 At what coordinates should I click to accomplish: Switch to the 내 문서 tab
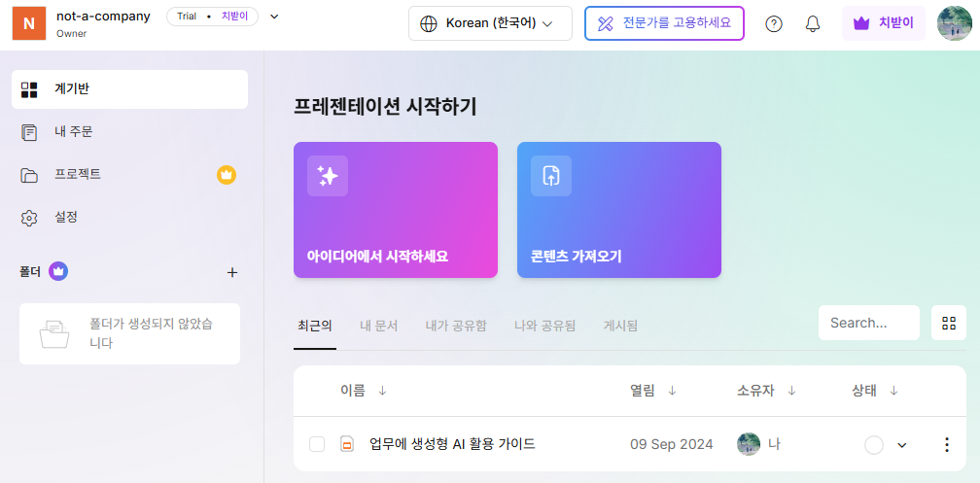378,326
